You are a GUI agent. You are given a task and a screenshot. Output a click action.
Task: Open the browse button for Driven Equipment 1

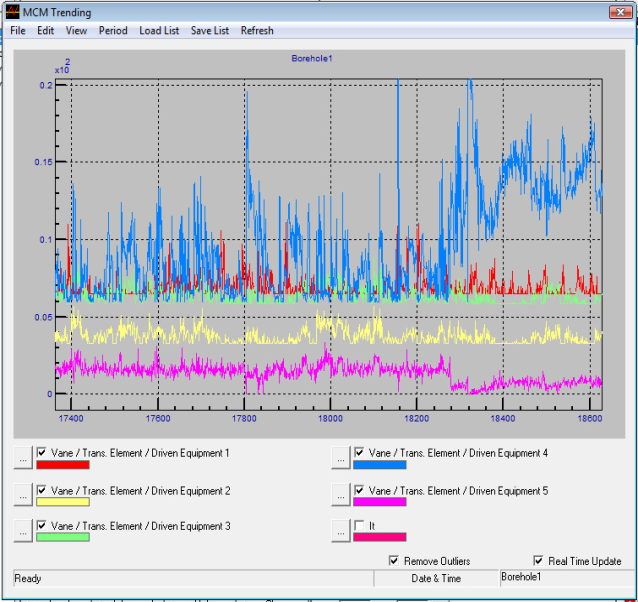pos(22,457)
